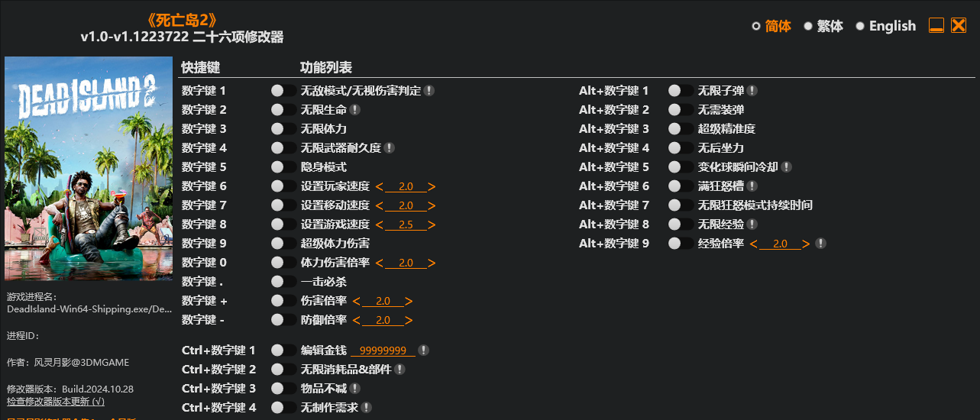Decrease 设置游戏速度 with left arrow
The width and height of the screenshot is (980, 420).
pyautogui.click(x=379, y=225)
